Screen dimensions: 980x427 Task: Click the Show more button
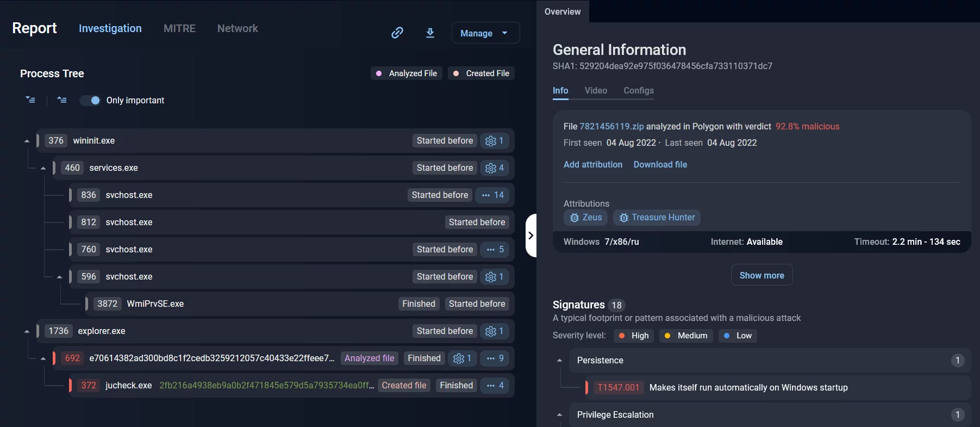click(761, 275)
